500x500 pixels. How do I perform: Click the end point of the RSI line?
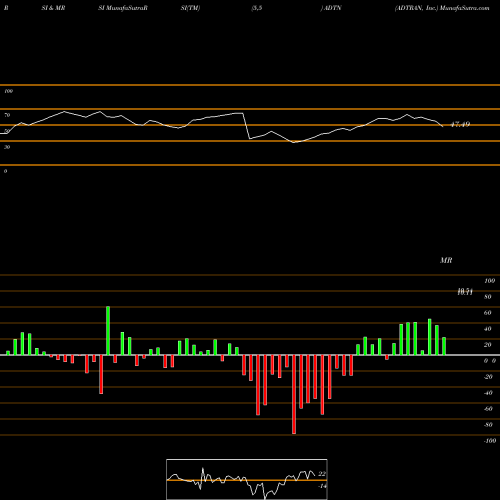[443, 127]
